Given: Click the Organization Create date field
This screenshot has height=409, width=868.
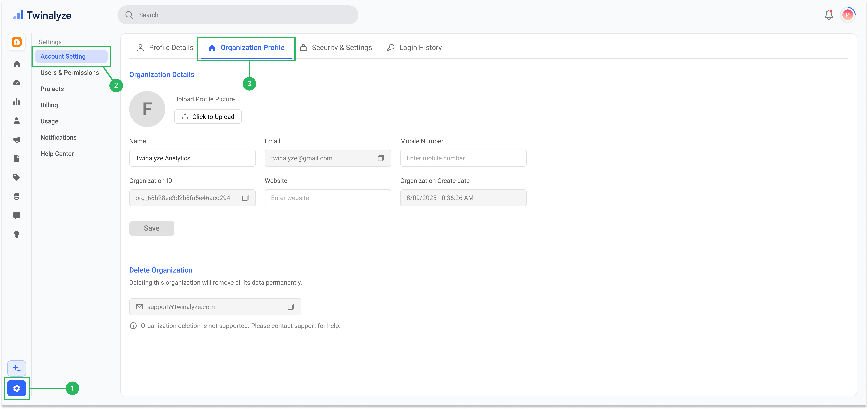Looking at the screenshot, I should pyautogui.click(x=463, y=198).
